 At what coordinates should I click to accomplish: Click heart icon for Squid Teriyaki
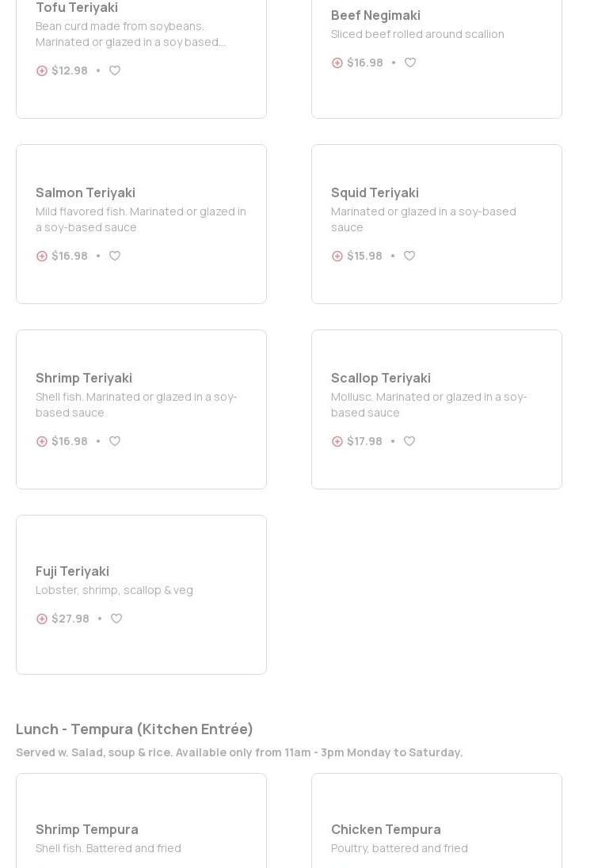pyautogui.click(x=409, y=256)
